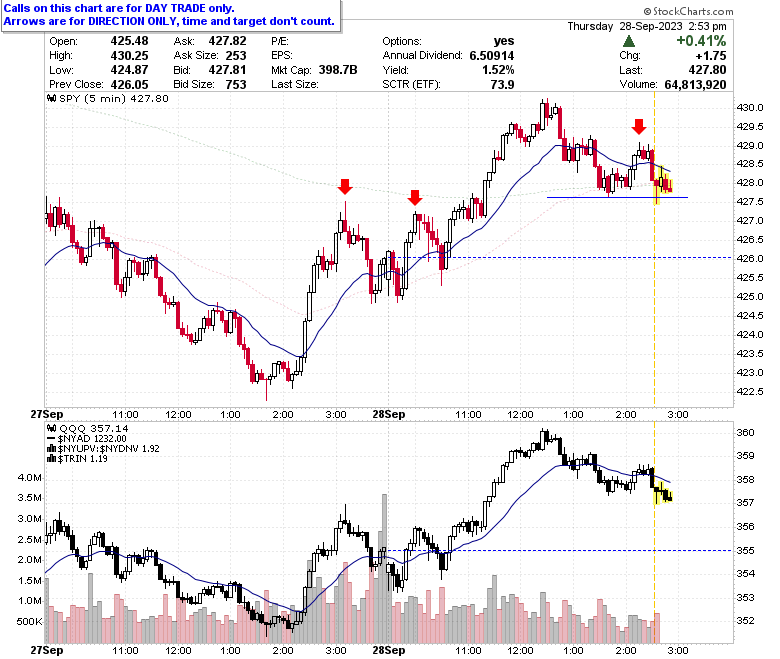The width and height of the screenshot is (780, 659).
Task: Click the High value 430.25
Action: coord(129,55)
